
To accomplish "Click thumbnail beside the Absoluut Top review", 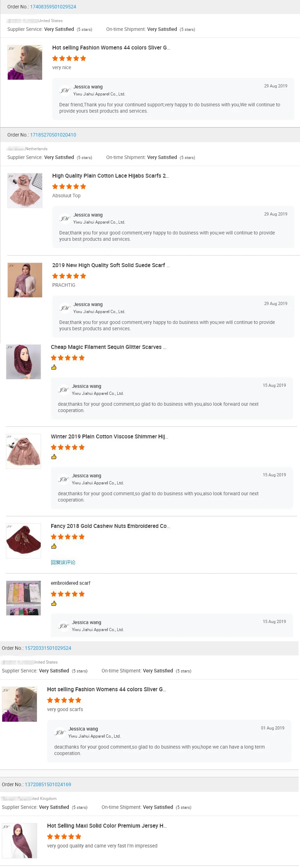I will point(25,190).
